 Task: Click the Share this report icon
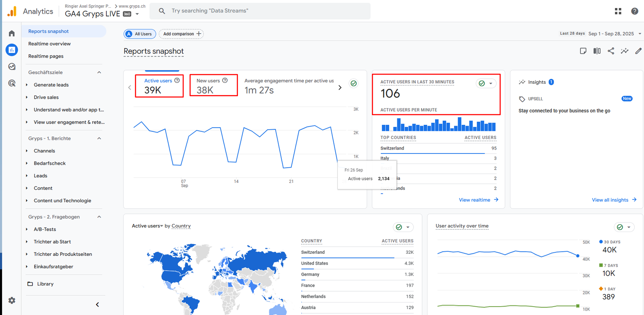(611, 51)
